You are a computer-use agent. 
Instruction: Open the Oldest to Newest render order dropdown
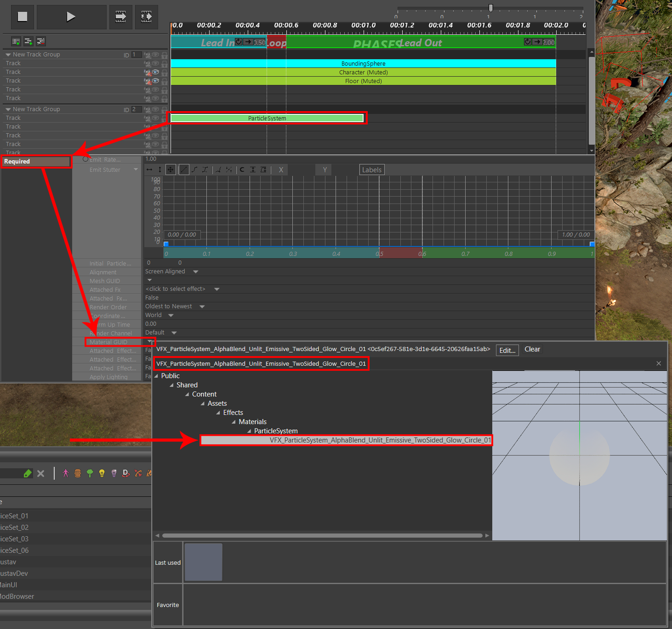202,307
